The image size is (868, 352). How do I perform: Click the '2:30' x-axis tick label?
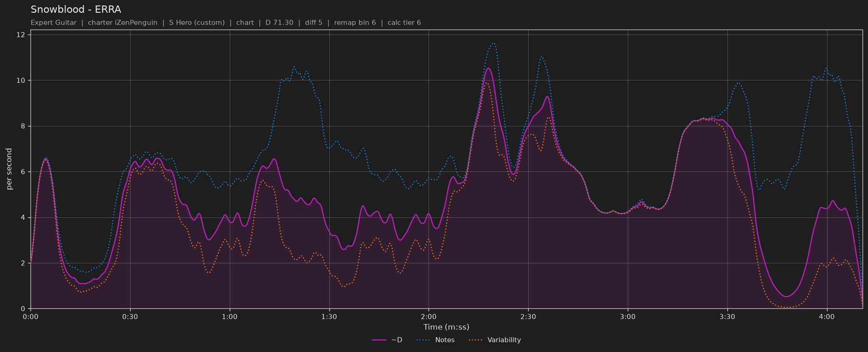pyautogui.click(x=528, y=317)
